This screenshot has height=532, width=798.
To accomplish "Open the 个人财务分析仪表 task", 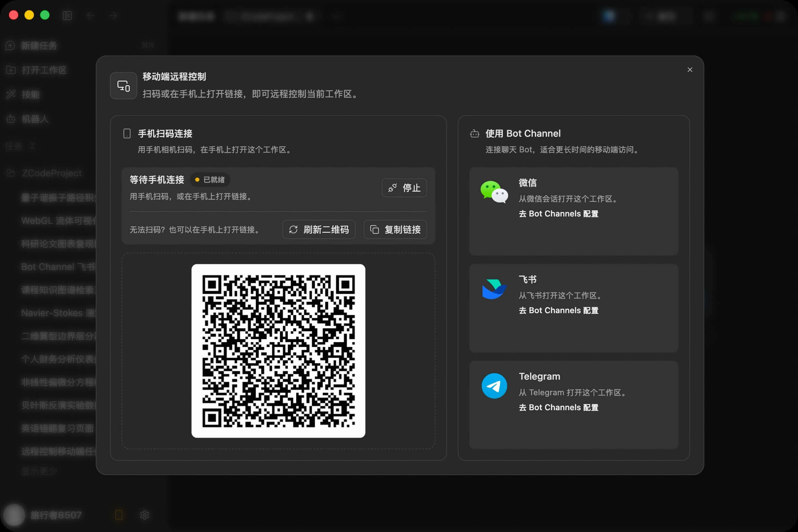I will click(x=58, y=359).
